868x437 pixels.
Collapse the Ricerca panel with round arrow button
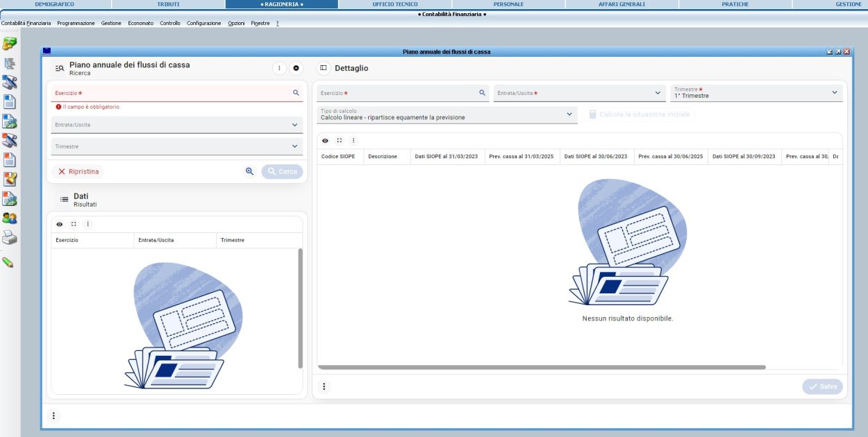pos(296,68)
